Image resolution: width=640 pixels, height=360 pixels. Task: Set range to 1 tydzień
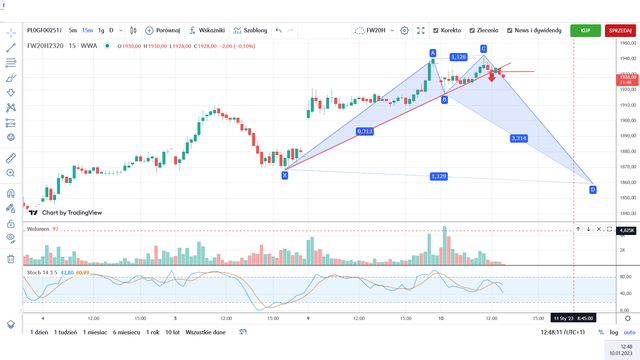coord(65,332)
